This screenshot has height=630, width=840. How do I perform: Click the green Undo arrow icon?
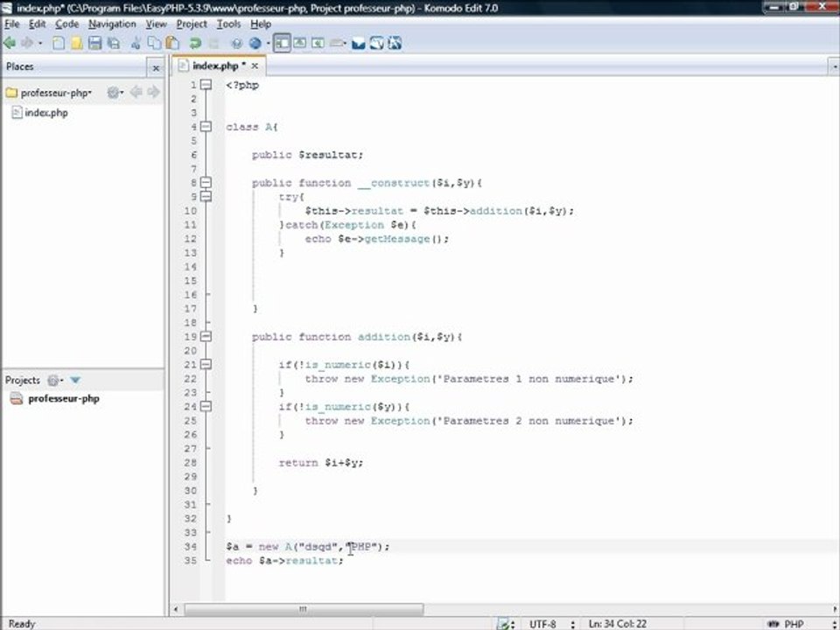click(x=195, y=43)
